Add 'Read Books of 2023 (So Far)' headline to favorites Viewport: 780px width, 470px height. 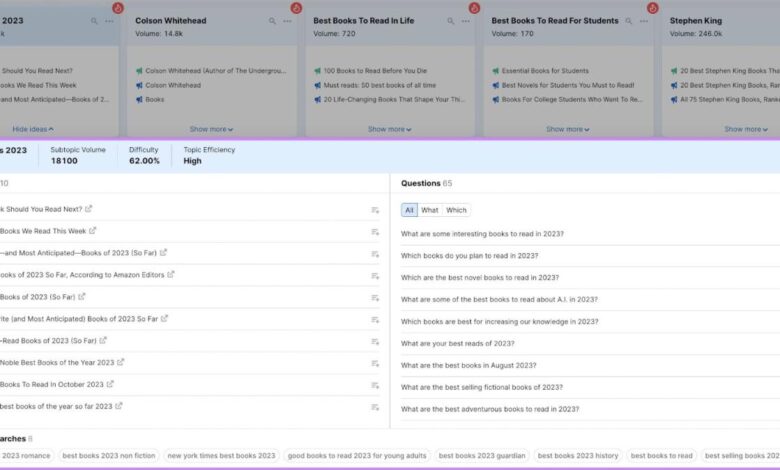click(x=375, y=342)
